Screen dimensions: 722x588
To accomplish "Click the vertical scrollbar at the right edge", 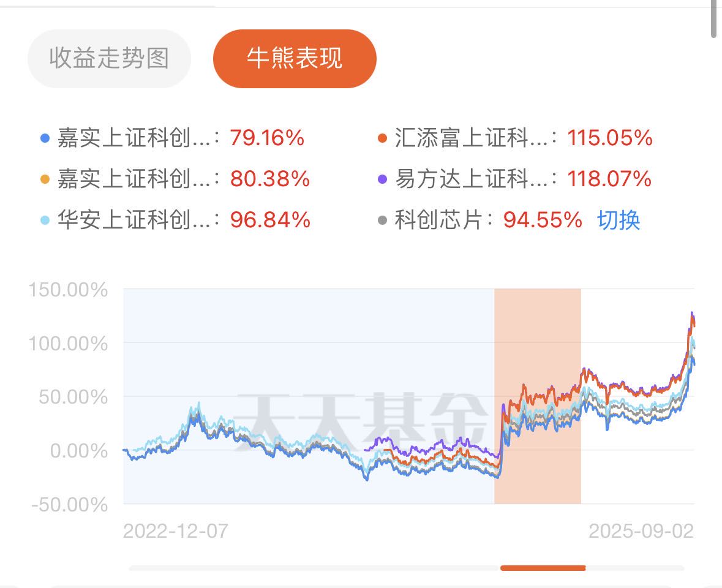I will 713,18.
